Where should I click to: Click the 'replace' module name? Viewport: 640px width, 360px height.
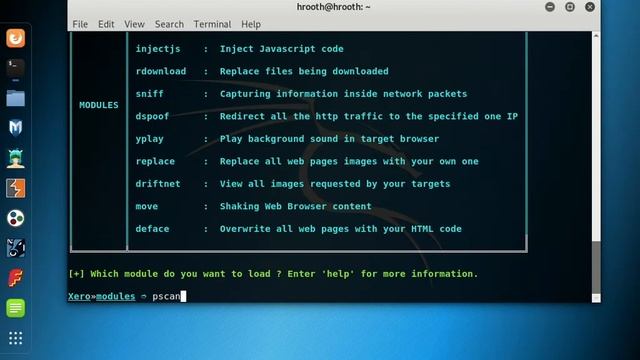tap(155, 161)
